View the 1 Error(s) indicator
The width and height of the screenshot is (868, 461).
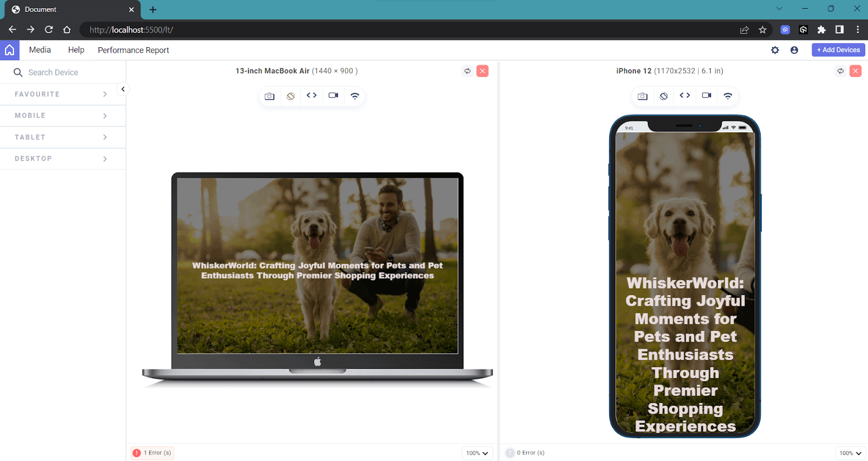point(152,453)
